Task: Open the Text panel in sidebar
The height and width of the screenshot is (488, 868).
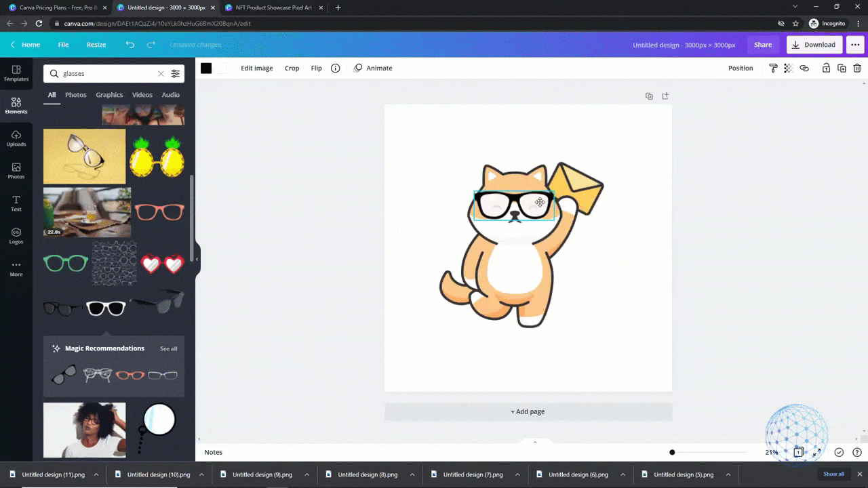Action: click(x=16, y=203)
